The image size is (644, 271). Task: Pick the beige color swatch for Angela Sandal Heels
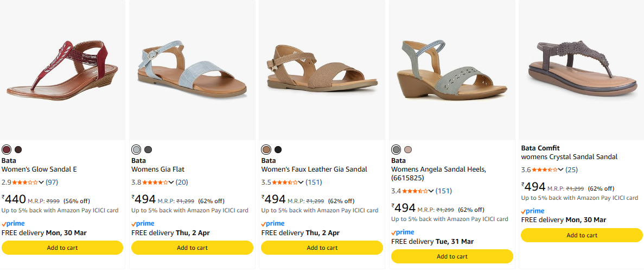408,149
